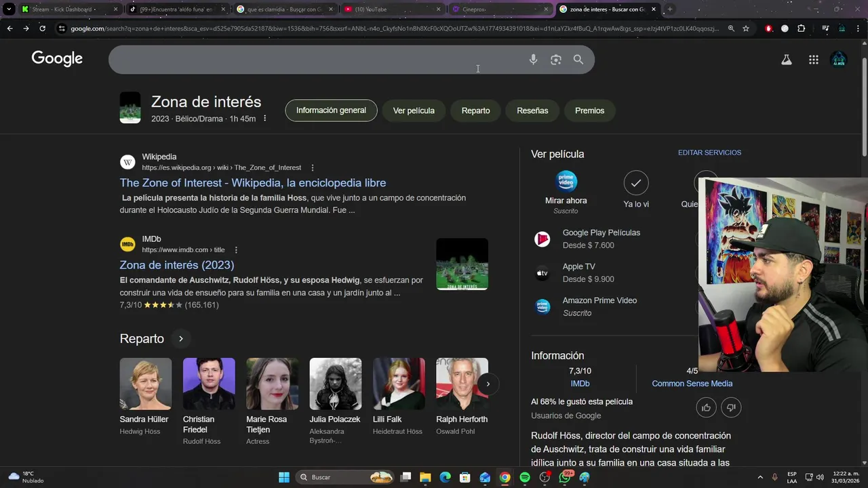The image size is (868, 488).
Task: Click EDITAR SERVICIOS link
Action: click(709, 152)
